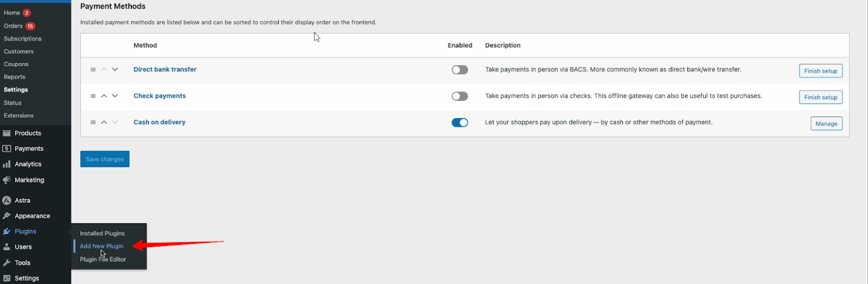Click the Description column header
The image size is (868, 284).
click(x=503, y=46)
